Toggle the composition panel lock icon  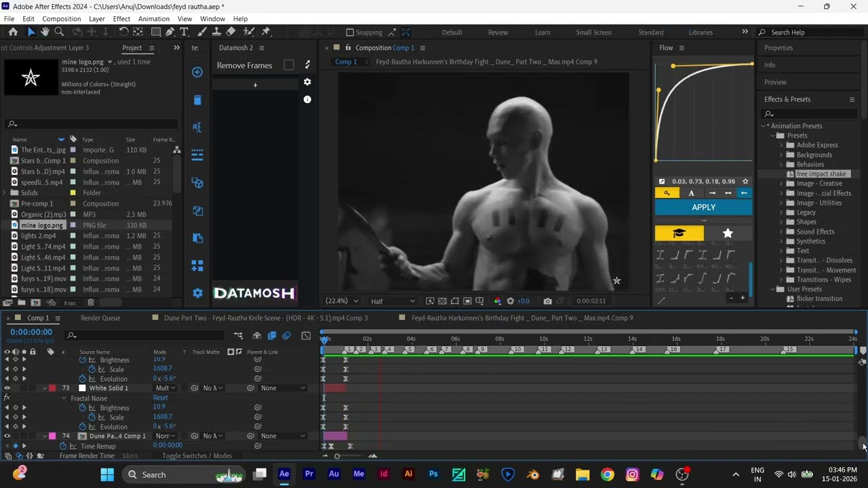tap(348, 47)
